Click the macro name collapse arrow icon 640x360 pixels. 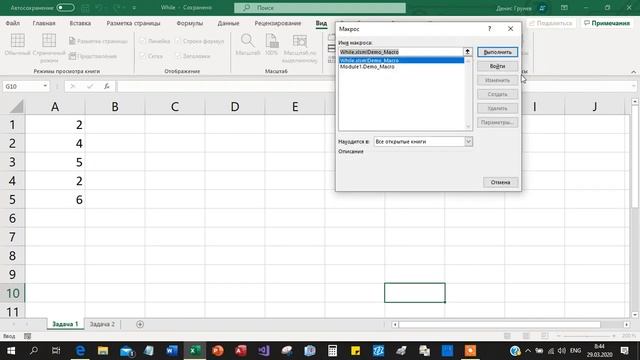click(x=467, y=52)
